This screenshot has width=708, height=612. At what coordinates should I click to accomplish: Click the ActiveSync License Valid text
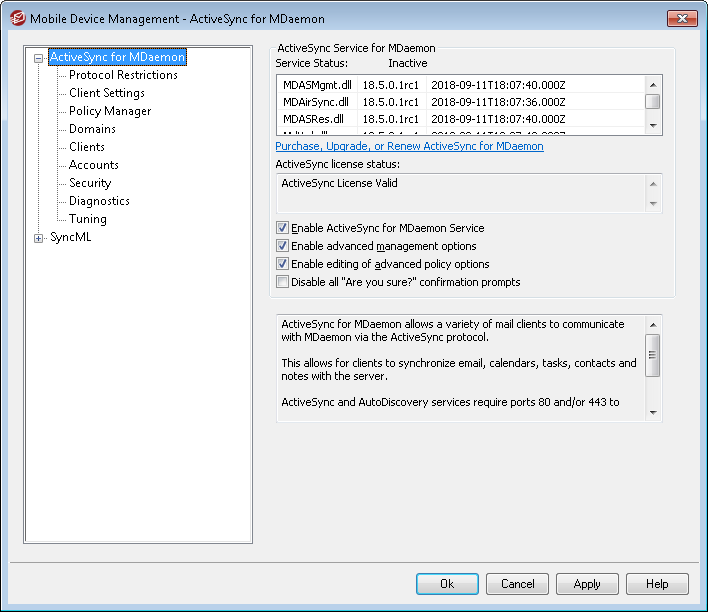340,183
